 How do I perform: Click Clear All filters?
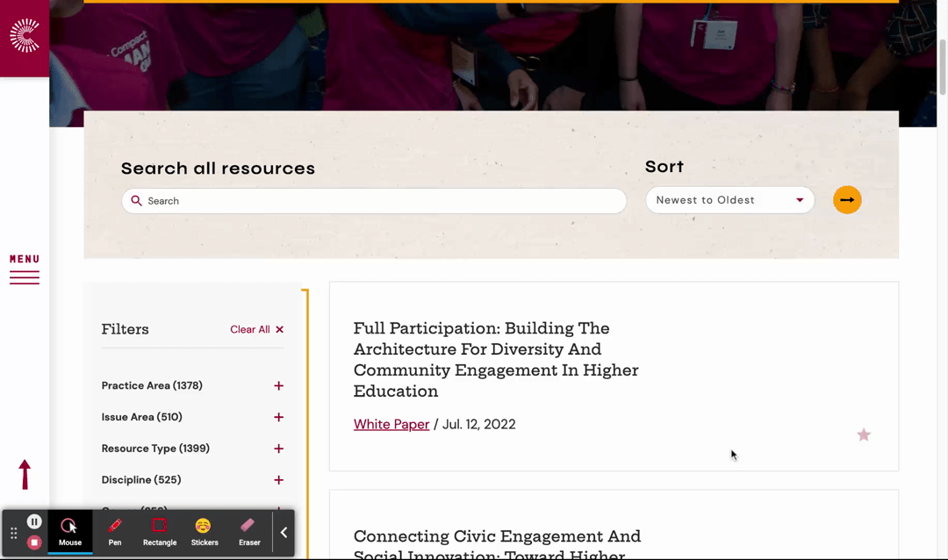pyautogui.click(x=257, y=329)
